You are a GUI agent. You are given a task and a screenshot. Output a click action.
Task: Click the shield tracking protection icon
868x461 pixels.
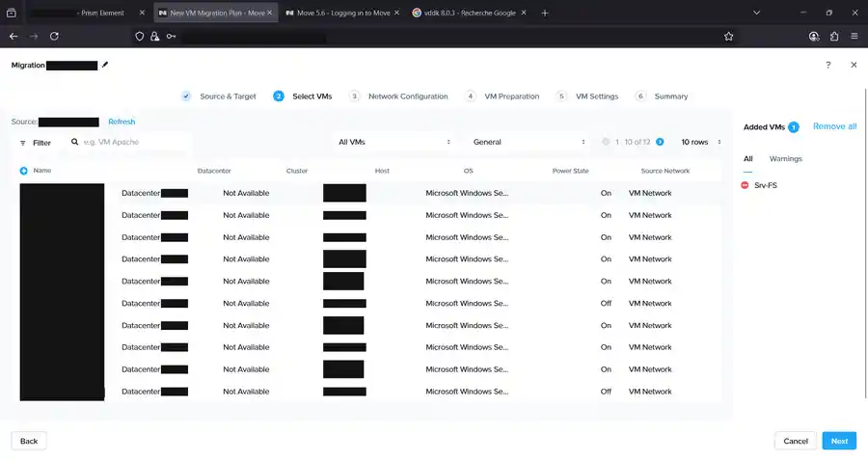(140, 37)
